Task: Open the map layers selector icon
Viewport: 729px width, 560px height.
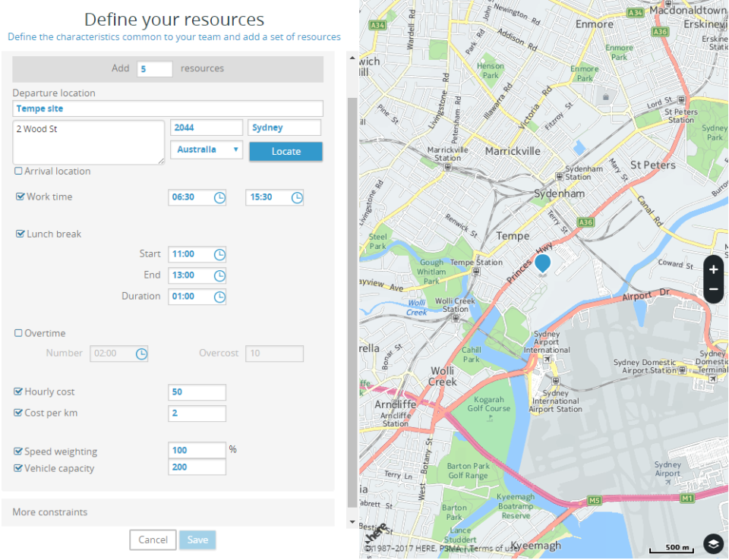Action: click(x=712, y=543)
